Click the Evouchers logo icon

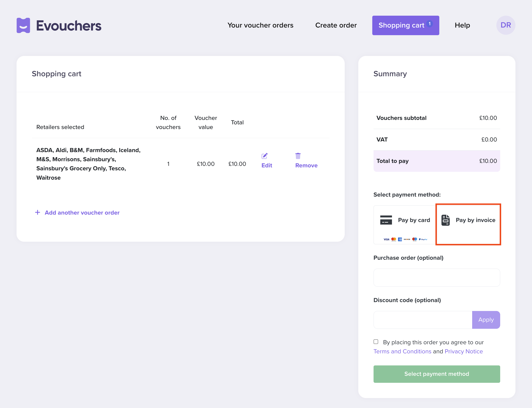click(23, 25)
